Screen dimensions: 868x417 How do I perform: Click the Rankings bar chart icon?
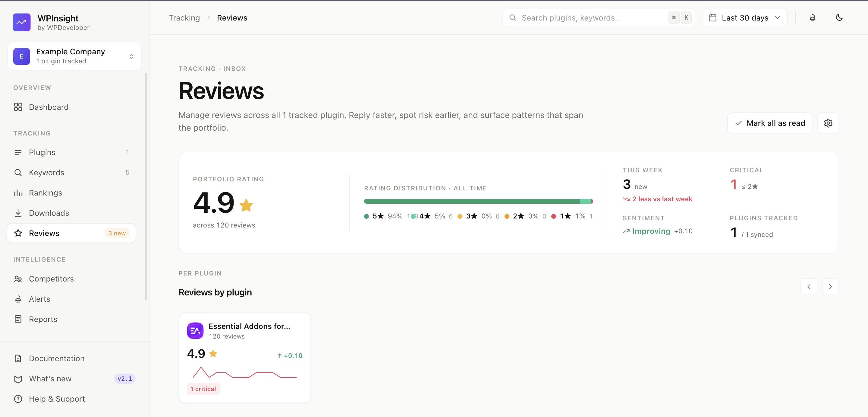click(x=18, y=193)
